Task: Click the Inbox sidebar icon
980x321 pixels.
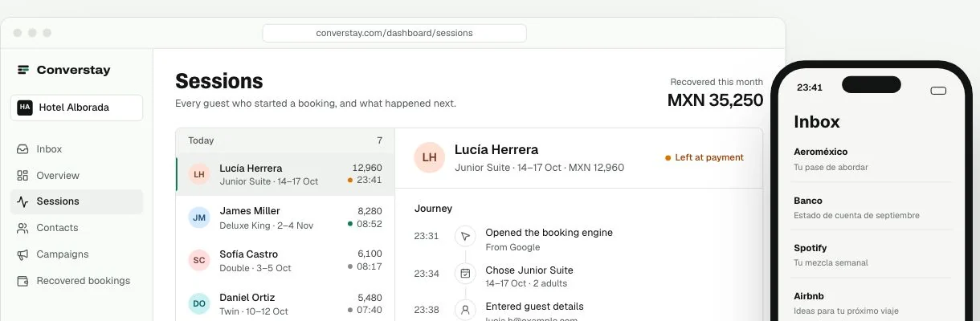Action: (22, 149)
